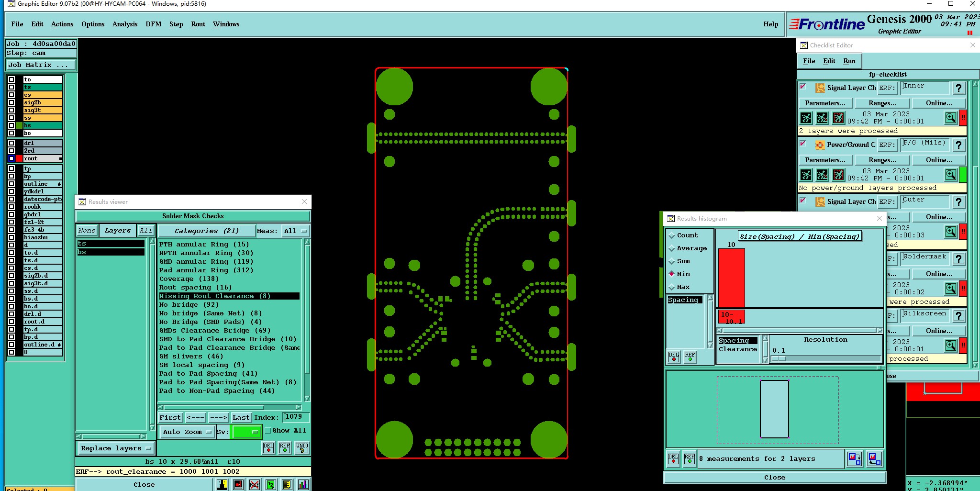Click the crossed-out REF icon in Results viewer
Image resolution: width=980 pixels, height=491 pixels.
pyautogui.click(x=255, y=485)
